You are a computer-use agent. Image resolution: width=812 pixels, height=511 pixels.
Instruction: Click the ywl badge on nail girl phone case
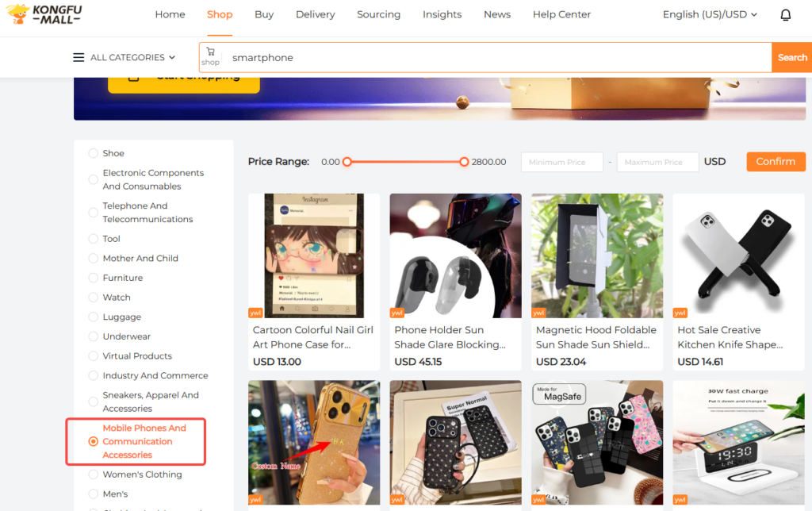[255, 313]
